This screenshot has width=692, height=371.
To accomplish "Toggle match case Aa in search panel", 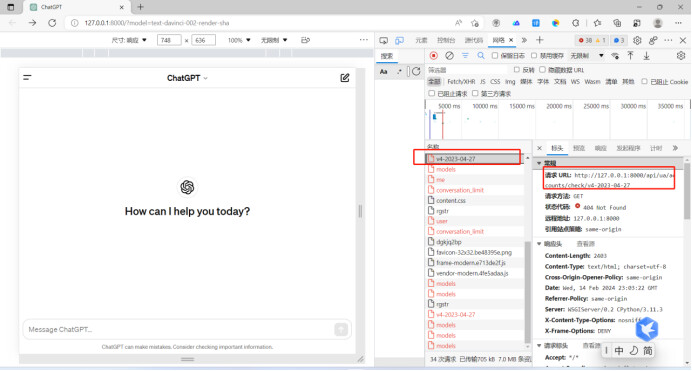I will pos(384,71).
